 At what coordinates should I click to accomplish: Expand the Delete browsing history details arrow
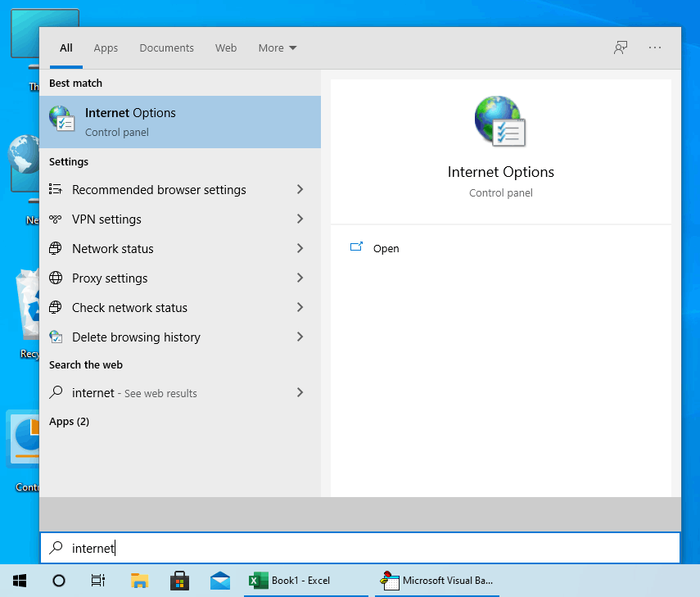(x=300, y=337)
